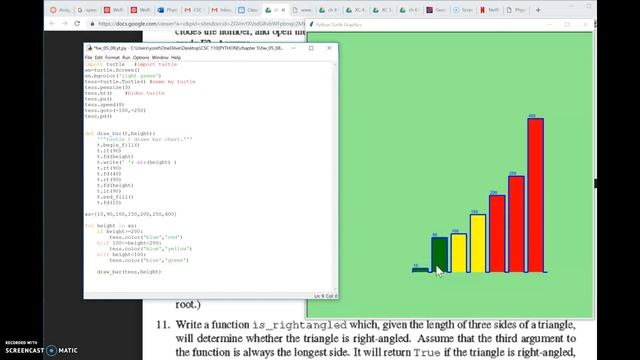Click the 'xs=[10,50,100,150,200,250,400]' list line

tap(131, 214)
